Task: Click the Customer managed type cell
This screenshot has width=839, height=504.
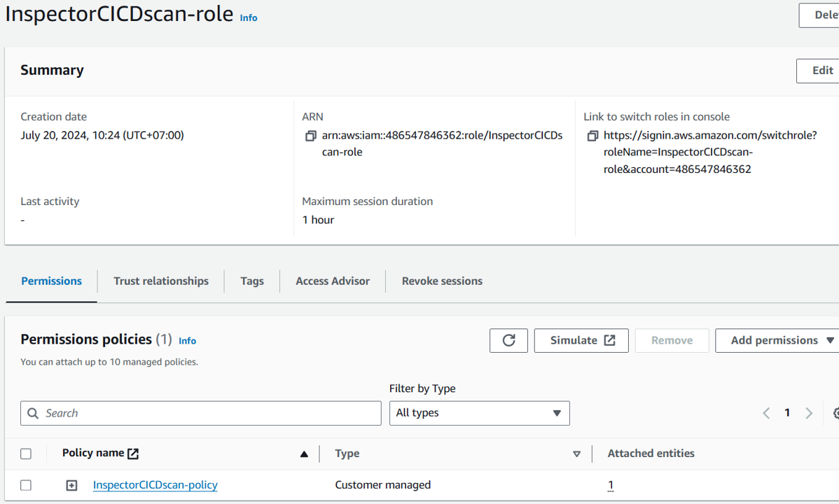Action: click(x=382, y=484)
